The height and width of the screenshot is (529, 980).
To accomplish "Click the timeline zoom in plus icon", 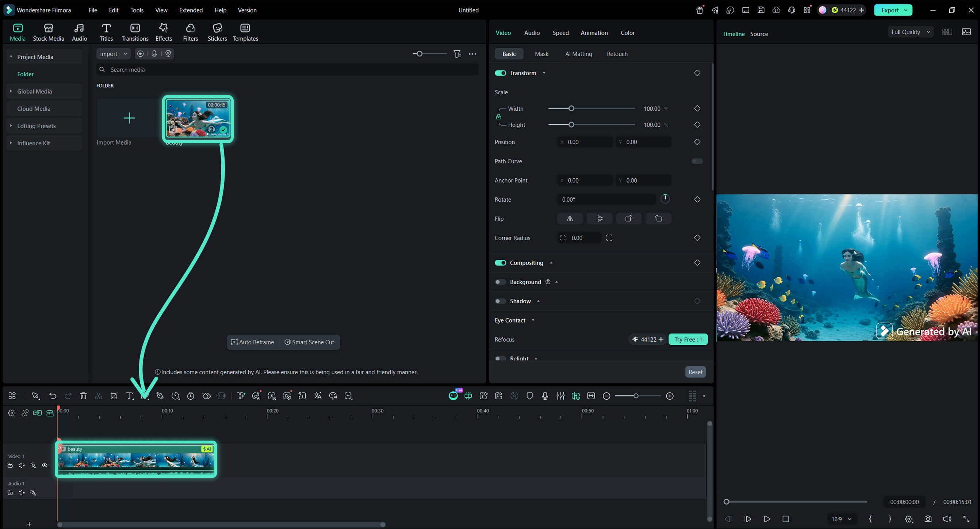I will (670, 396).
